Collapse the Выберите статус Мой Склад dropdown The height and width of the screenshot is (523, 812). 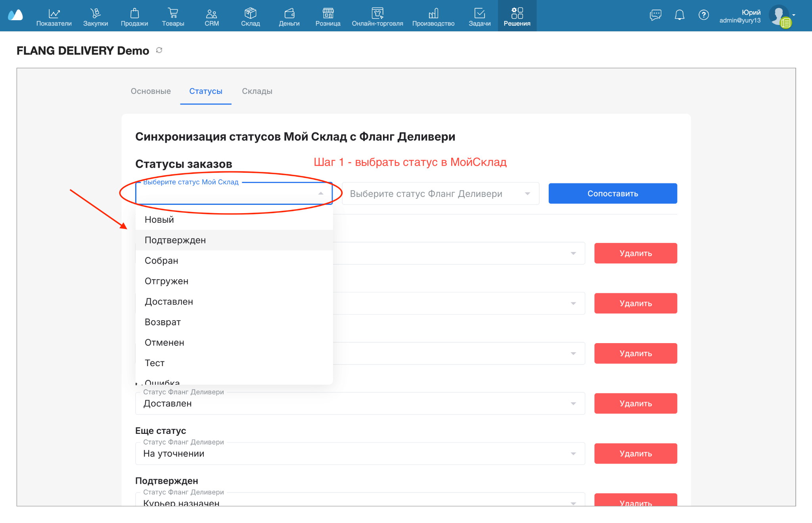click(321, 193)
